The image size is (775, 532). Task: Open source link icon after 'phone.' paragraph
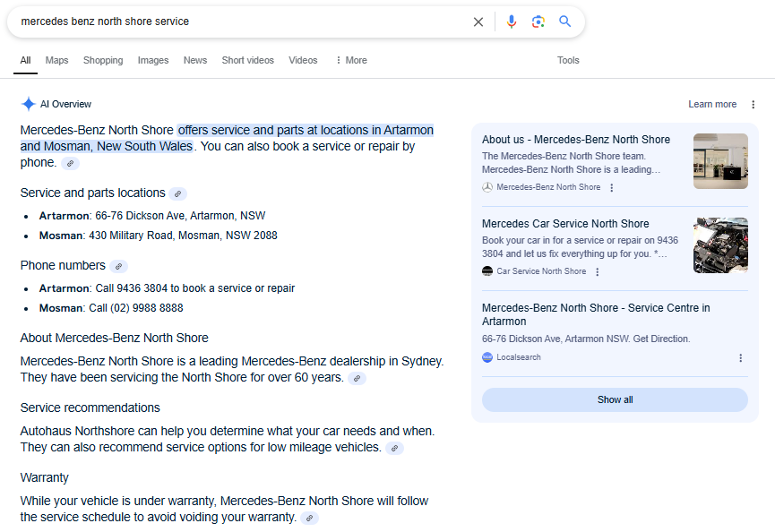click(x=70, y=163)
